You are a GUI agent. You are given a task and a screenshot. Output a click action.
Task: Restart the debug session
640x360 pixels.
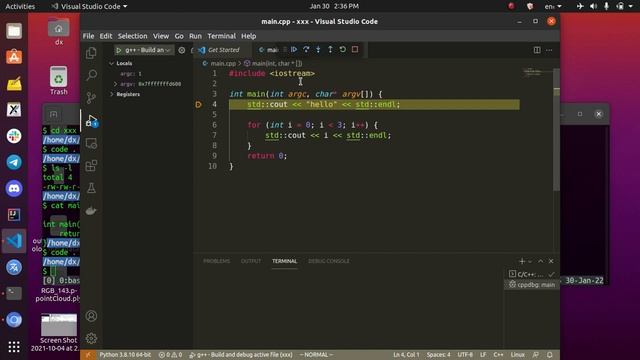[x=342, y=49]
